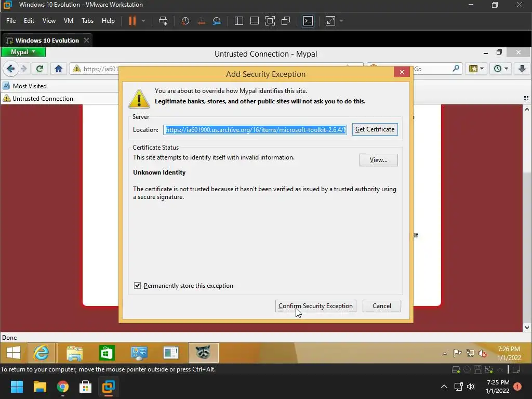Click the tab groups grid icon in Mypal
This screenshot has height=399, width=532.
click(526, 98)
